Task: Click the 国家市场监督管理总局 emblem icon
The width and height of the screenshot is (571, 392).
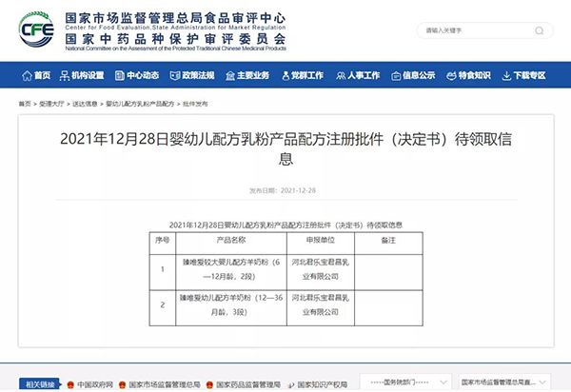Action: tap(123, 384)
